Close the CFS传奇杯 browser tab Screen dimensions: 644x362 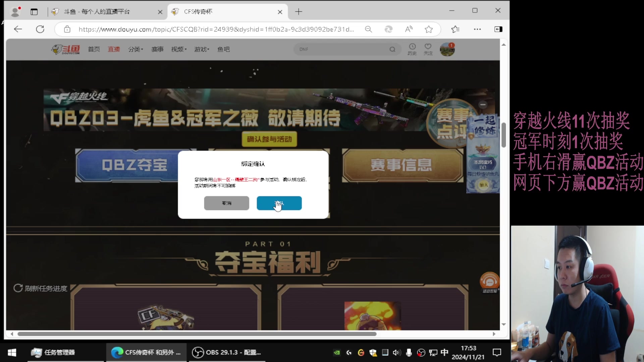(280, 12)
